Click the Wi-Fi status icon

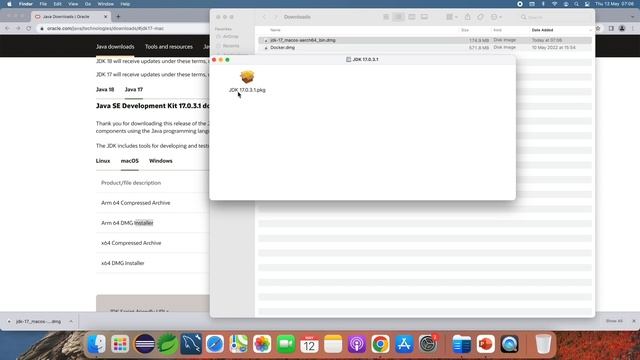(x=554, y=4)
